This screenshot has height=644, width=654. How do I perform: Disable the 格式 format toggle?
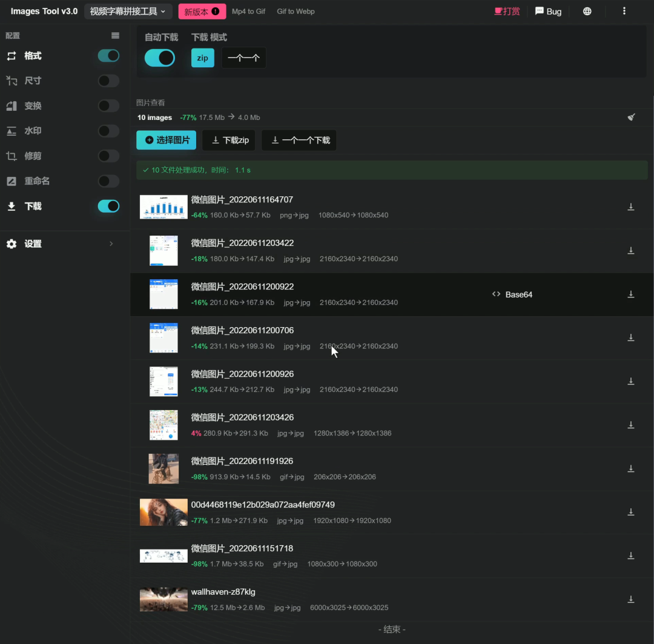(x=108, y=56)
